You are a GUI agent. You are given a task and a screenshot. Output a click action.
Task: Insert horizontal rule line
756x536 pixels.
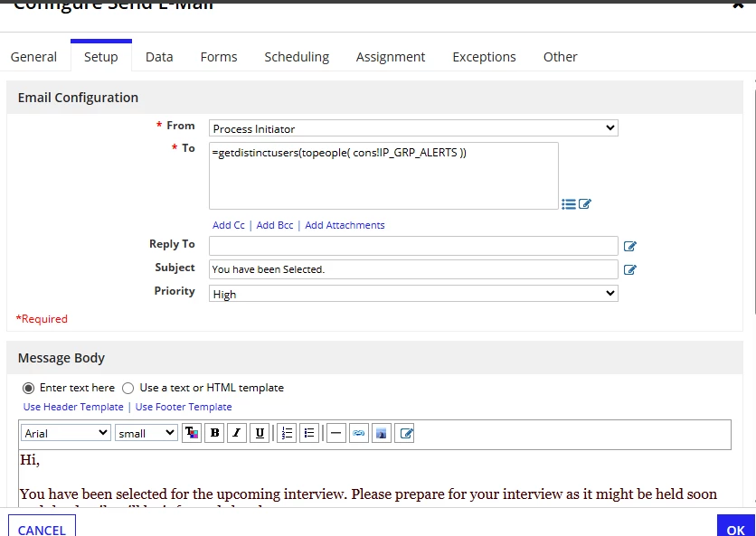tap(336, 433)
